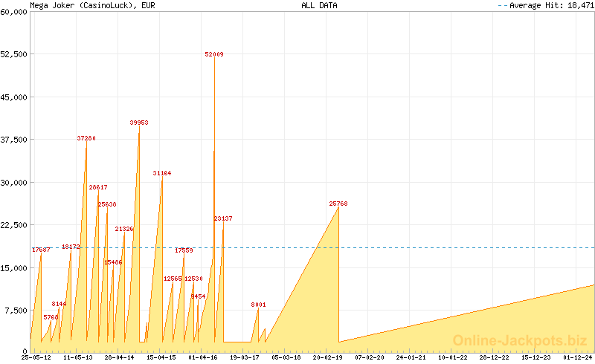Click the 12530 data label
This screenshot has width=595, height=364.
[x=193, y=279]
